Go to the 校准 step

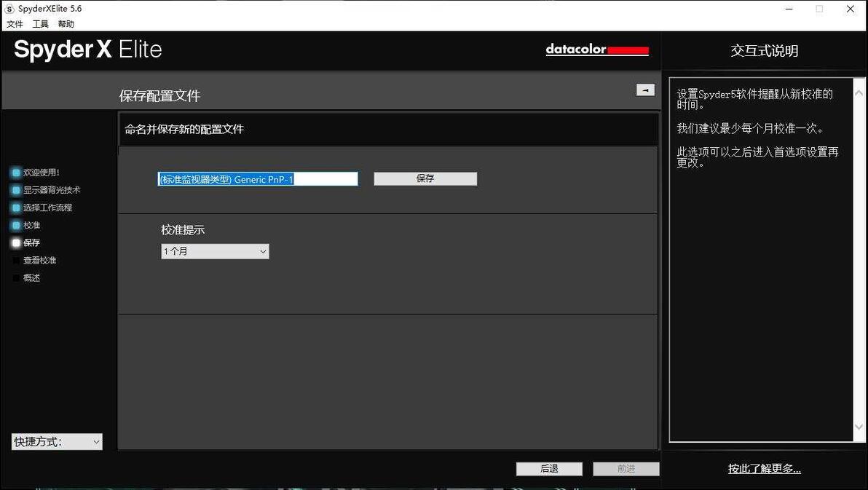click(26, 226)
